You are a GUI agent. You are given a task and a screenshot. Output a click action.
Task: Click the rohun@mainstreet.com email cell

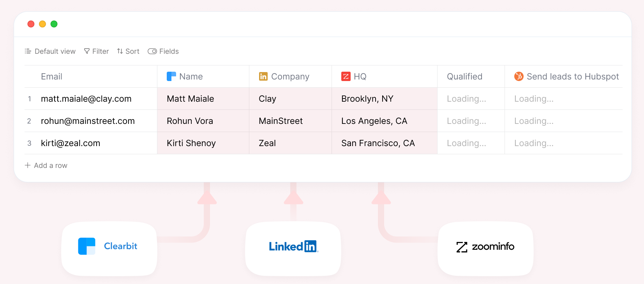coord(88,121)
